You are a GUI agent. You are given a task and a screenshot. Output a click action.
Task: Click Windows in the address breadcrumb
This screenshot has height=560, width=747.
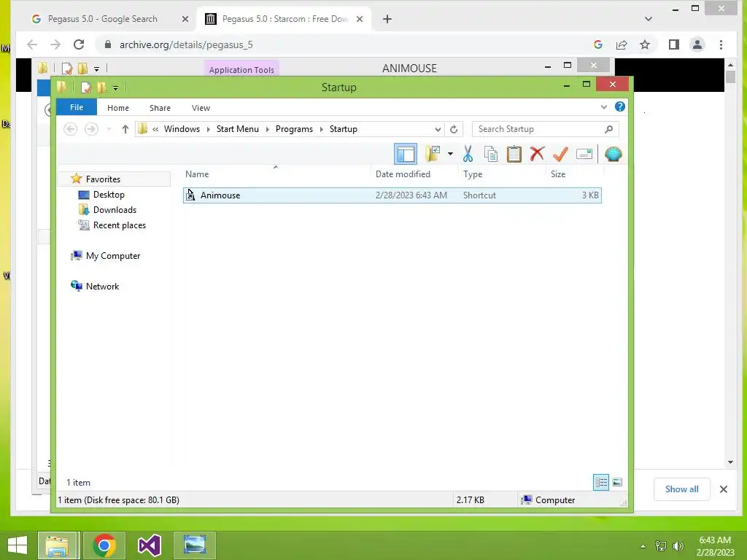(x=182, y=129)
